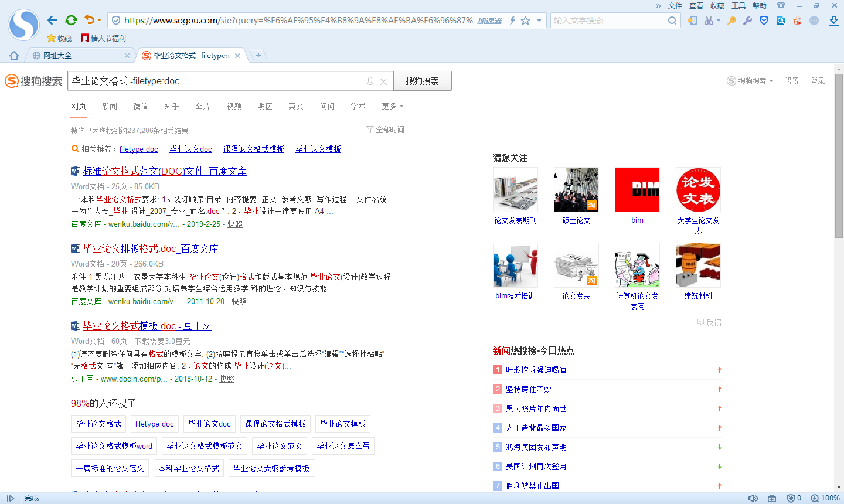Open the orange shopping bag icon

pos(797,21)
